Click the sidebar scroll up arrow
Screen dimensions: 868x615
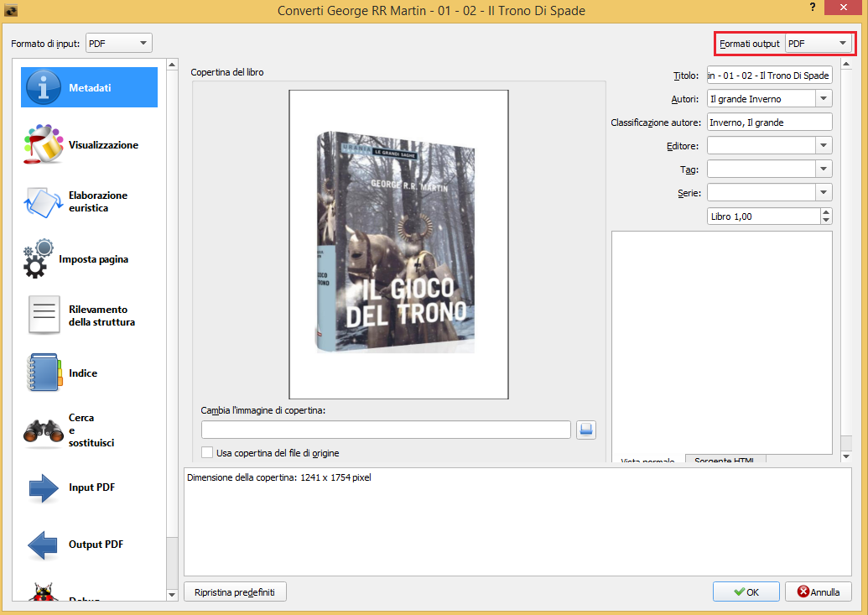coord(172,65)
